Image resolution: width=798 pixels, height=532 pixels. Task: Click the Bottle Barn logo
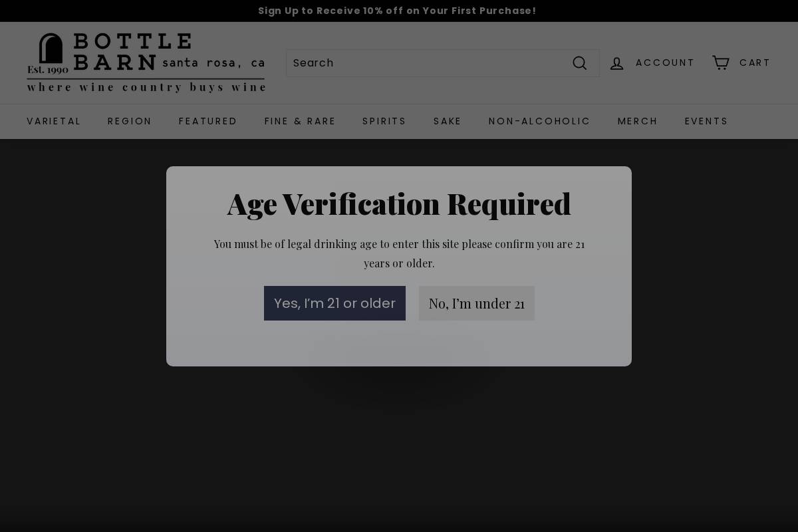pos(146,63)
